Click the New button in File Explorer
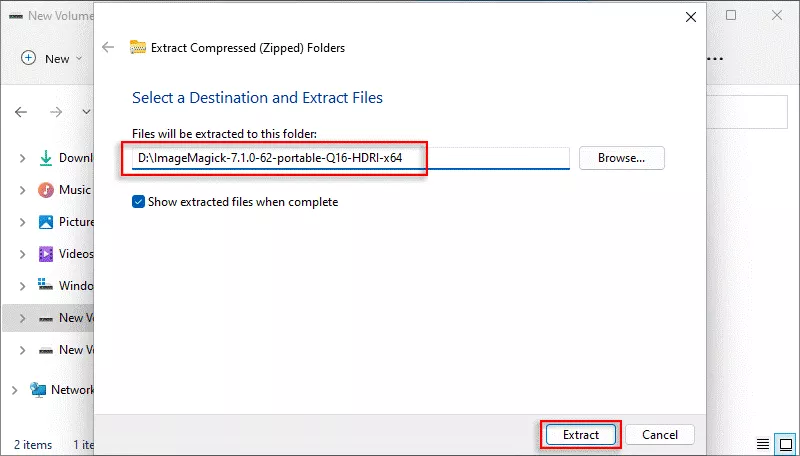The image size is (800, 456). (52, 58)
